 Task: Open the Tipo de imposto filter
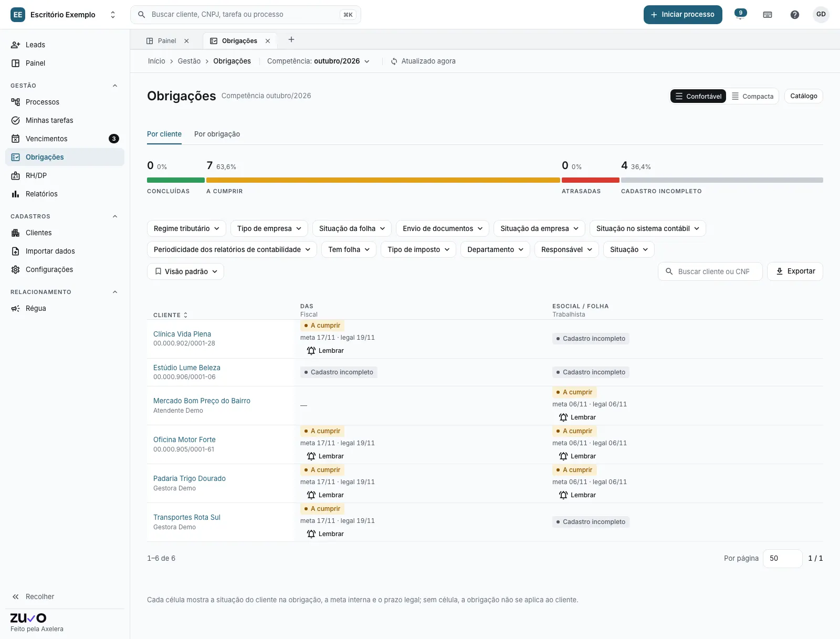pos(418,249)
